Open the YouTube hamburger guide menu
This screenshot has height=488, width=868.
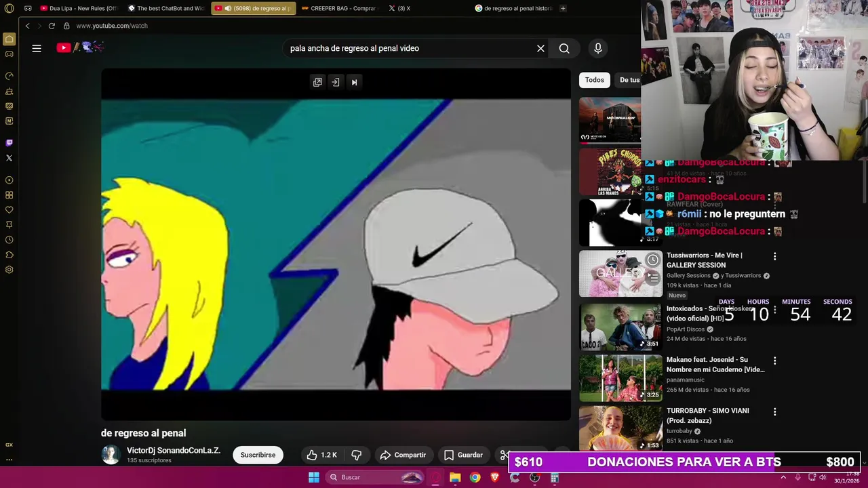(x=37, y=48)
